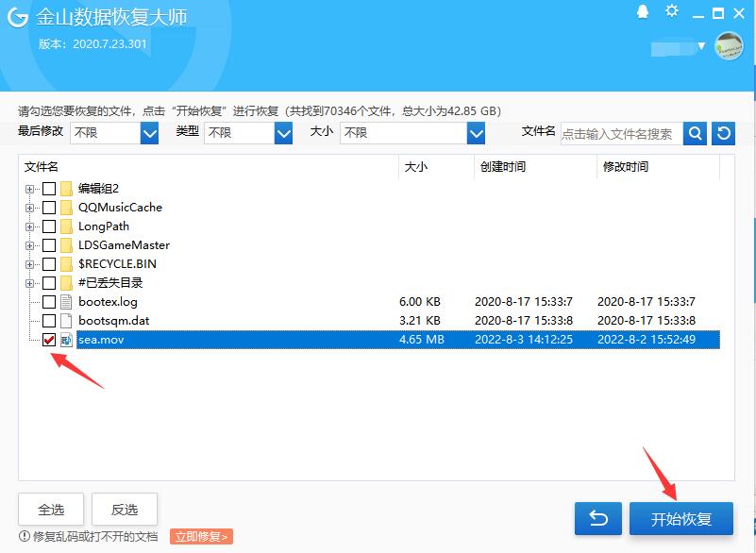756x553 pixels.
Task: Click the blue back arrow button
Action: [x=597, y=518]
